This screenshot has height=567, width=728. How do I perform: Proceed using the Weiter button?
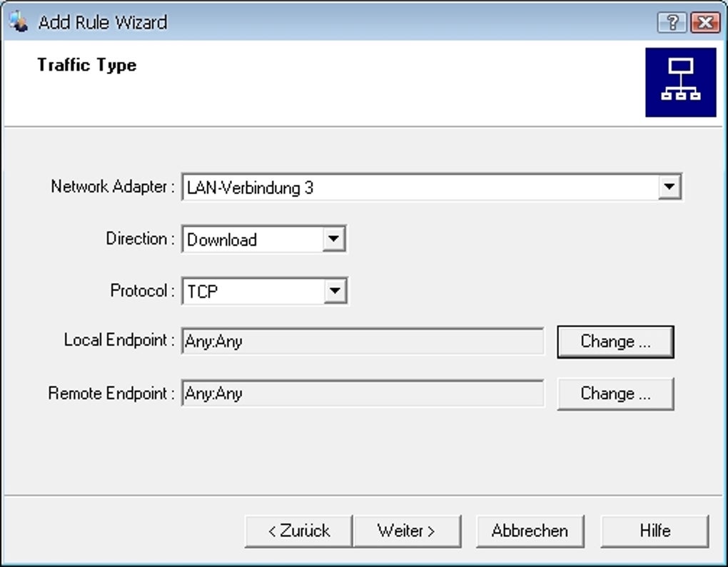pos(408,530)
